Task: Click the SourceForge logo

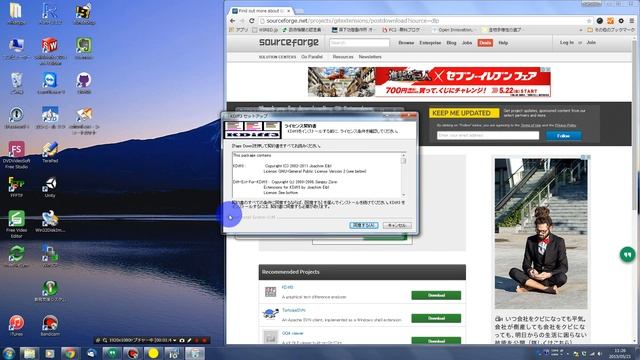Action: click(x=289, y=42)
